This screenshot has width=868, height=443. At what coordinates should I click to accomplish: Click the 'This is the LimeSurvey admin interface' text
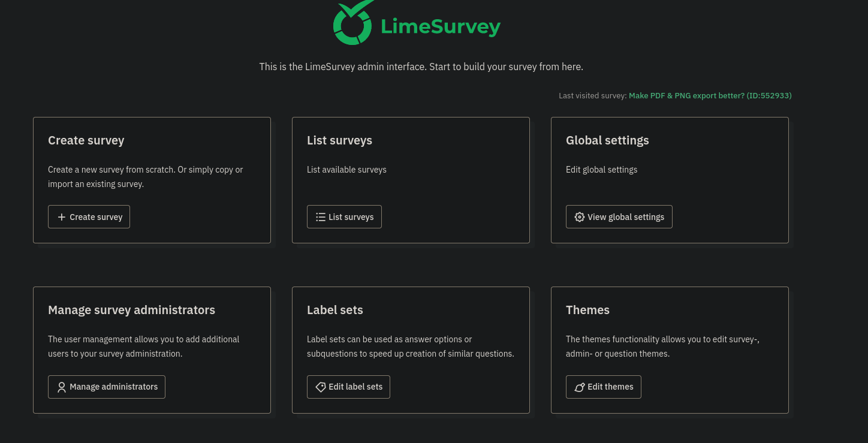pos(421,67)
